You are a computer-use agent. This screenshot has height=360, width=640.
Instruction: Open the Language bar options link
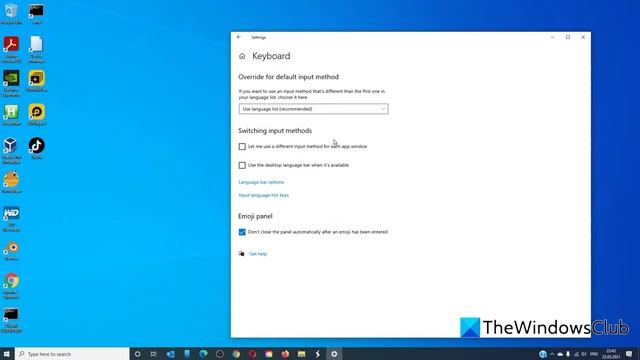coord(261,182)
